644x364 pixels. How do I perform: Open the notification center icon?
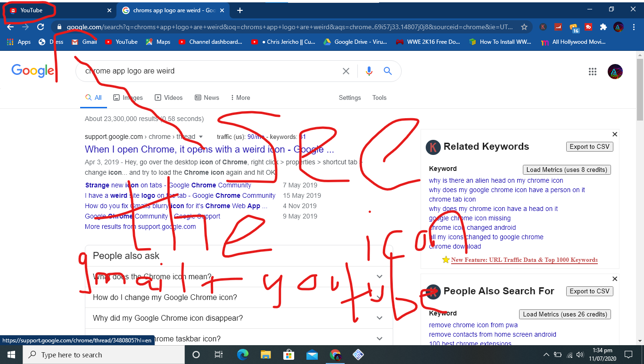coord(628,355)
